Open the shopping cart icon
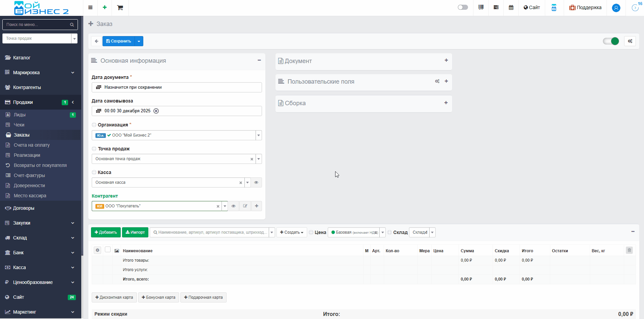Screen dimensions: 644x319 tap(120, 8)
